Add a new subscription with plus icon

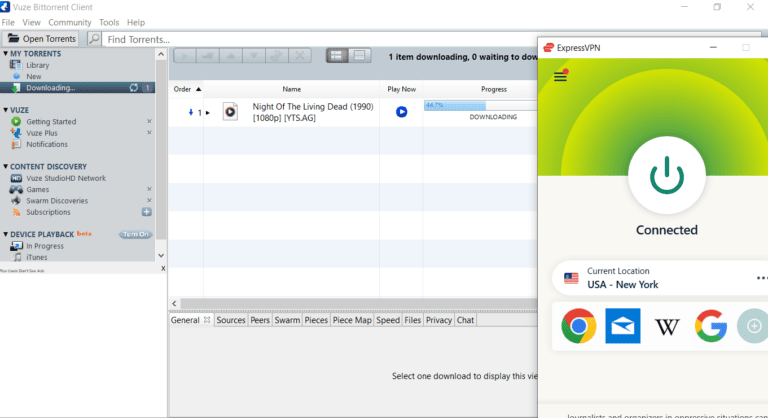[x=147, y=212]
